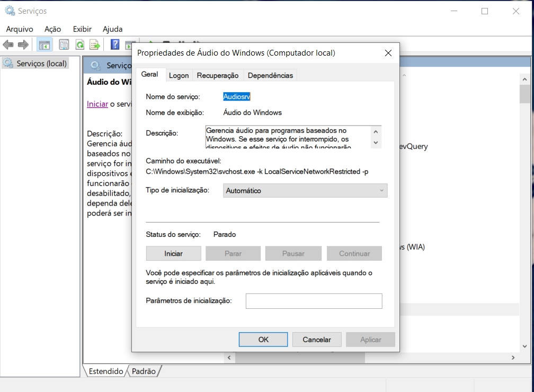Select the Estendido view tab

tap(106, 371)
